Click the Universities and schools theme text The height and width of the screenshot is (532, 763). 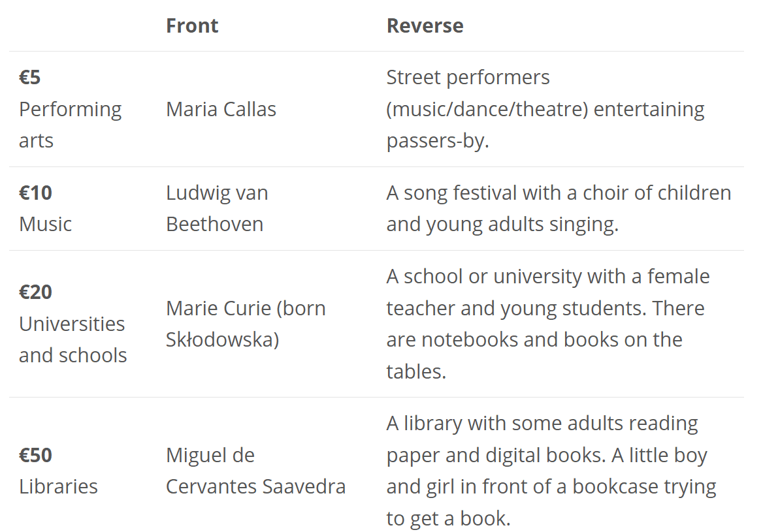pyautogui.click(x=73, y=340)
